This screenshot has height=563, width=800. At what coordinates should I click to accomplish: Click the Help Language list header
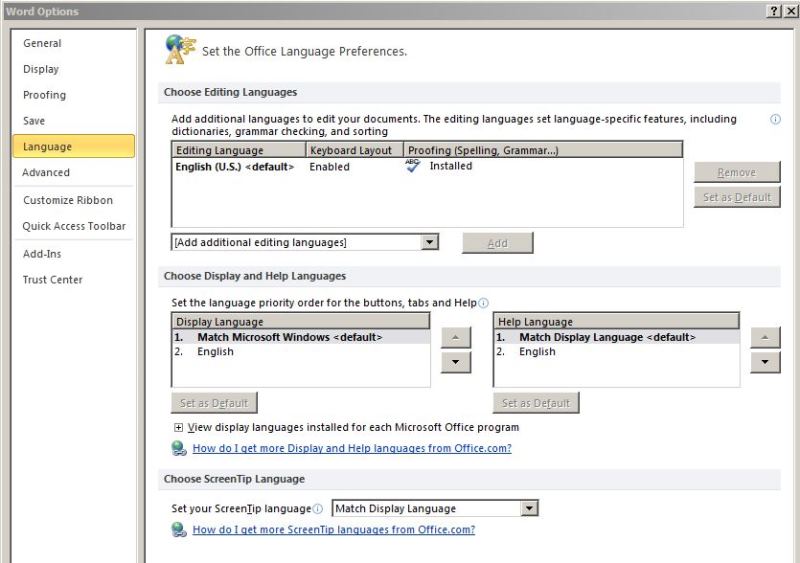click(616, 322)
